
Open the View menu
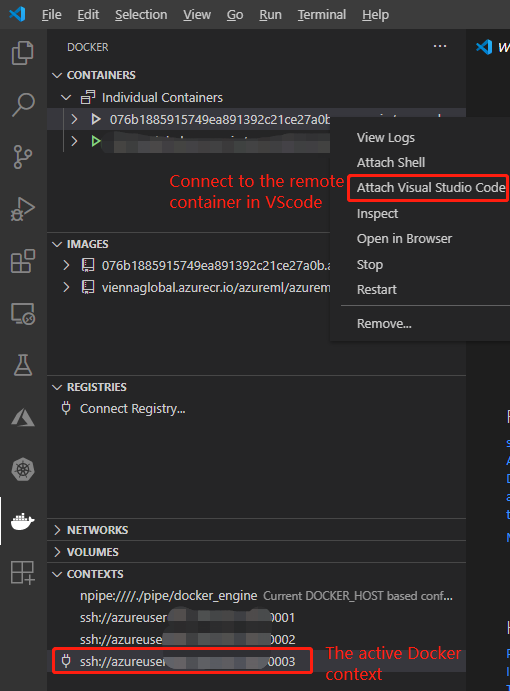(x=197, y=15)
